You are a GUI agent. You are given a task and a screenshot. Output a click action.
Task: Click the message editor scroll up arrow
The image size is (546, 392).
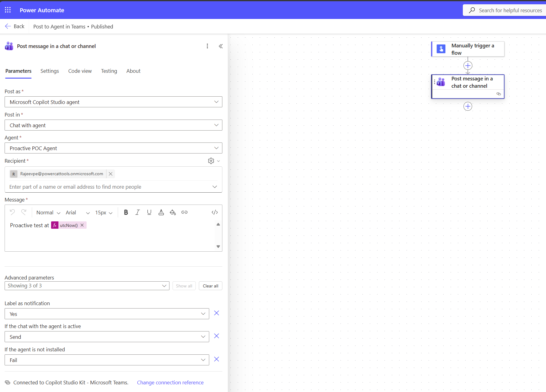tap(218, 224)
